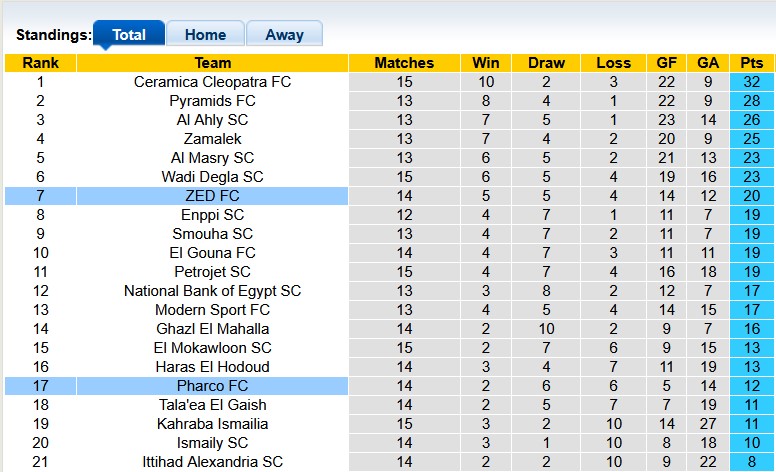
Task: Open National Bank of Egypt SC
Action: [x=212, y=291]
